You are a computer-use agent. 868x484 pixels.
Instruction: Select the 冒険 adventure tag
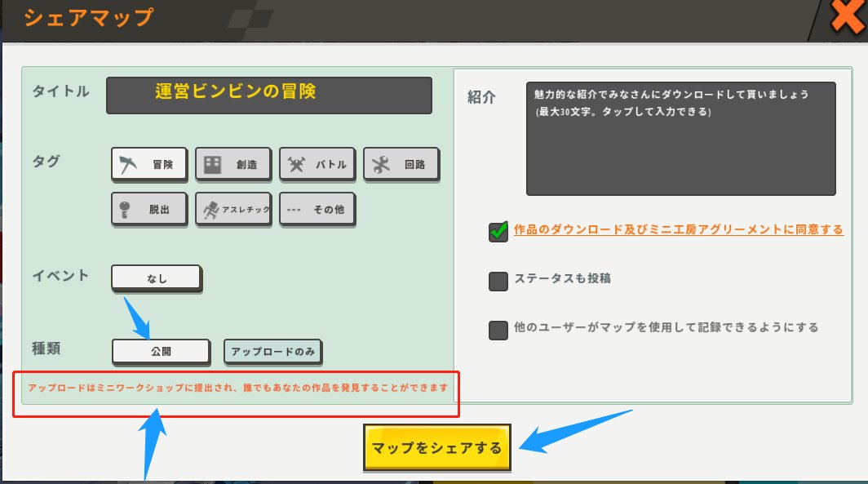(148, 163)
